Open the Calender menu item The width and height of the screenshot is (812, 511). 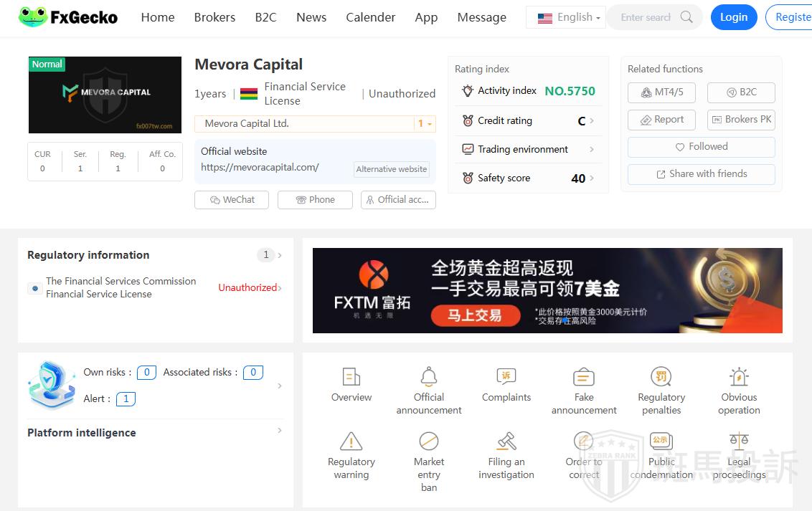pyautogui.click(x=370, y=17)
